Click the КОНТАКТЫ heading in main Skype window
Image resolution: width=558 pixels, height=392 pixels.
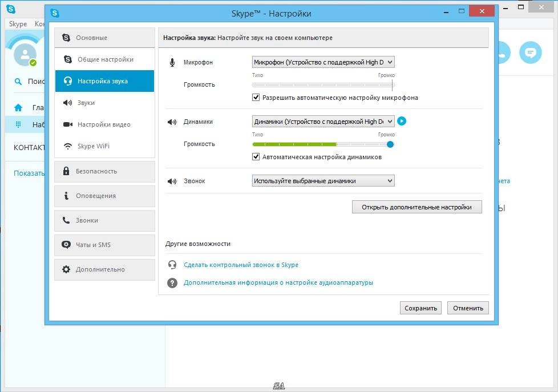(30, 147)
